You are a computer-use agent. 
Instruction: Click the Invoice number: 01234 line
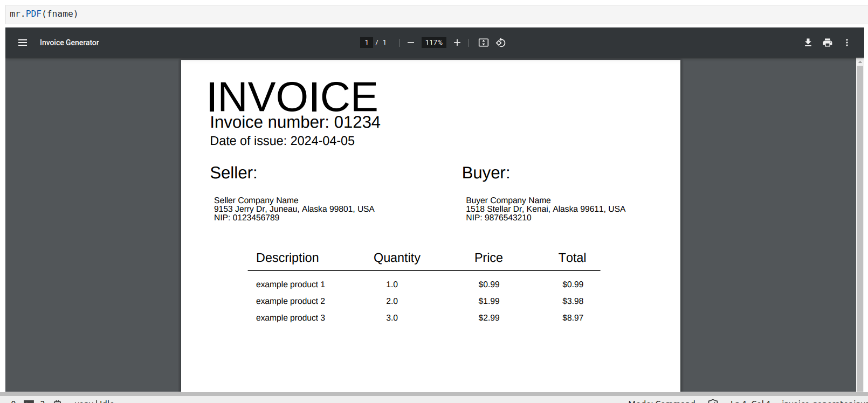(295, 122)
